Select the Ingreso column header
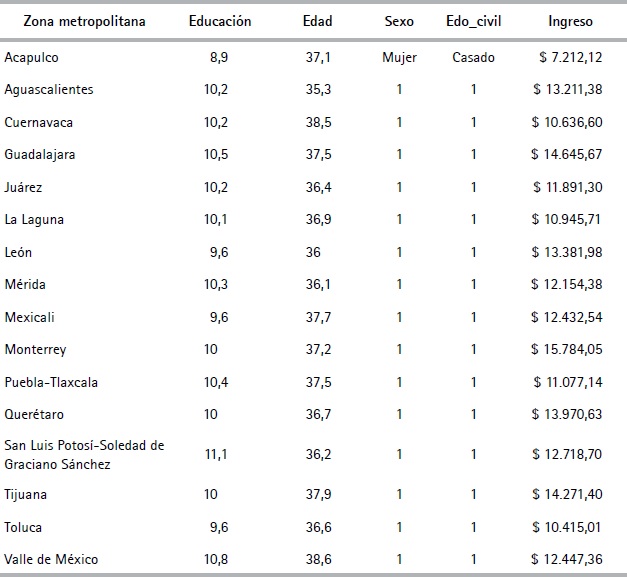Screen dimensions: 627x578 click(x=570, y=21)
